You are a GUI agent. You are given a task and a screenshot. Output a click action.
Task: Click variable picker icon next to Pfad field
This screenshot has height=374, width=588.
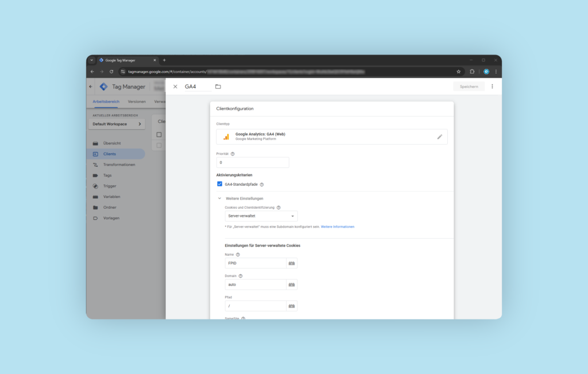point(292,306)
